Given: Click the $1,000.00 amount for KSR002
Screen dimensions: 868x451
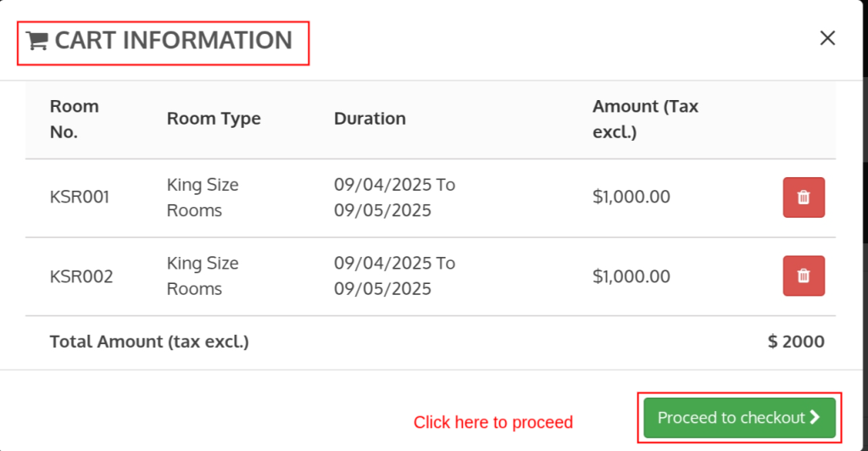Looking at the screenshot, I should point(631,276).
